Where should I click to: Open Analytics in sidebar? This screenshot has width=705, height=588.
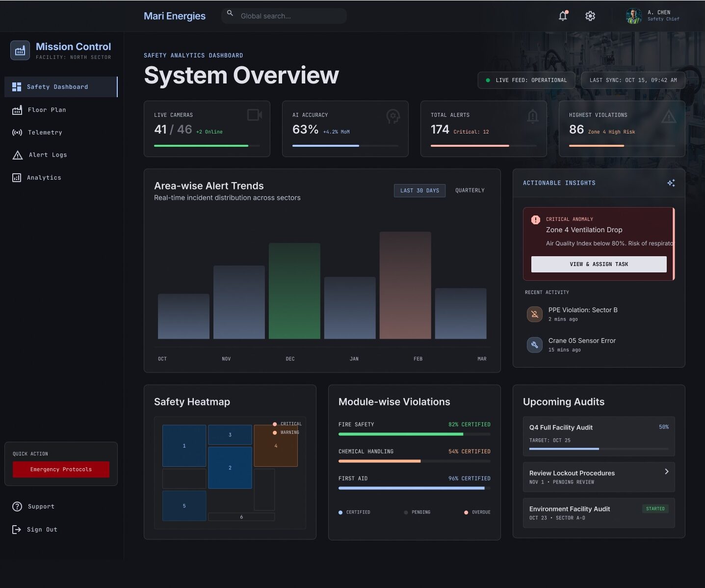pyautogui.click(x=61, y=178)
